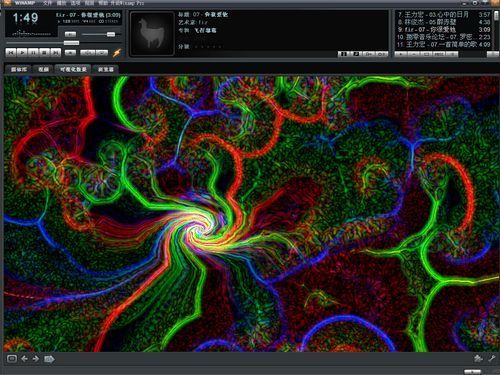Click the song title text in info panel
This screenshot has width=500, height=375.
tap(210, 15)
